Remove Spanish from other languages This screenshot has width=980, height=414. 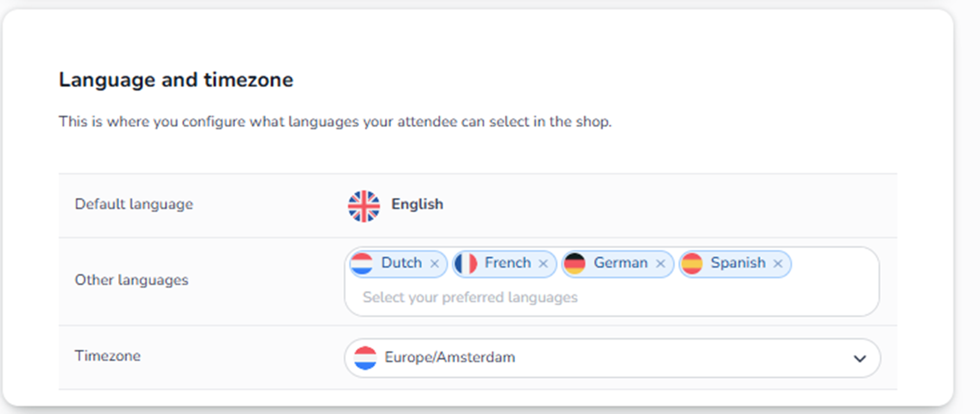(x=778, y=264)
